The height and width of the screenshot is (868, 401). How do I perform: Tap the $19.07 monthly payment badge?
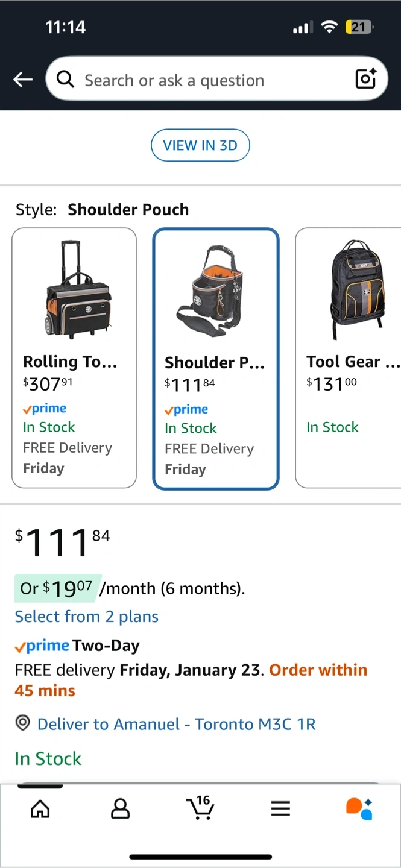(x=57, y=588)
